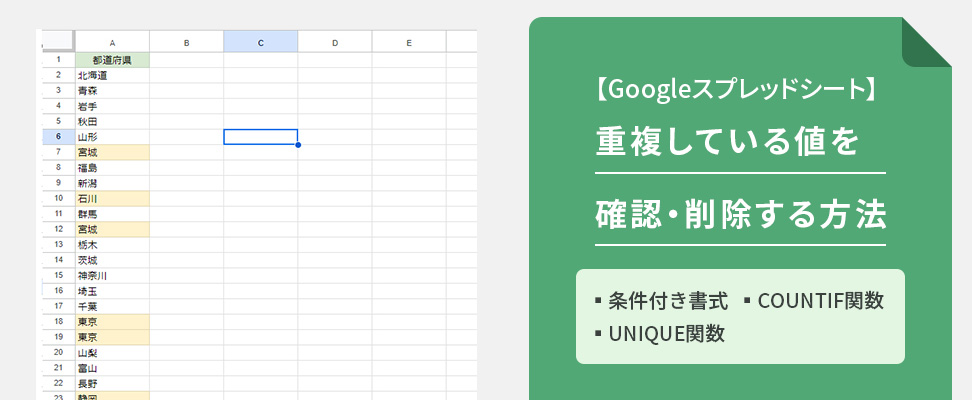972x400 pixels.
Task: Click the 【Googleスプレッドシート】 heading text
Action: [x=736, y=91]
